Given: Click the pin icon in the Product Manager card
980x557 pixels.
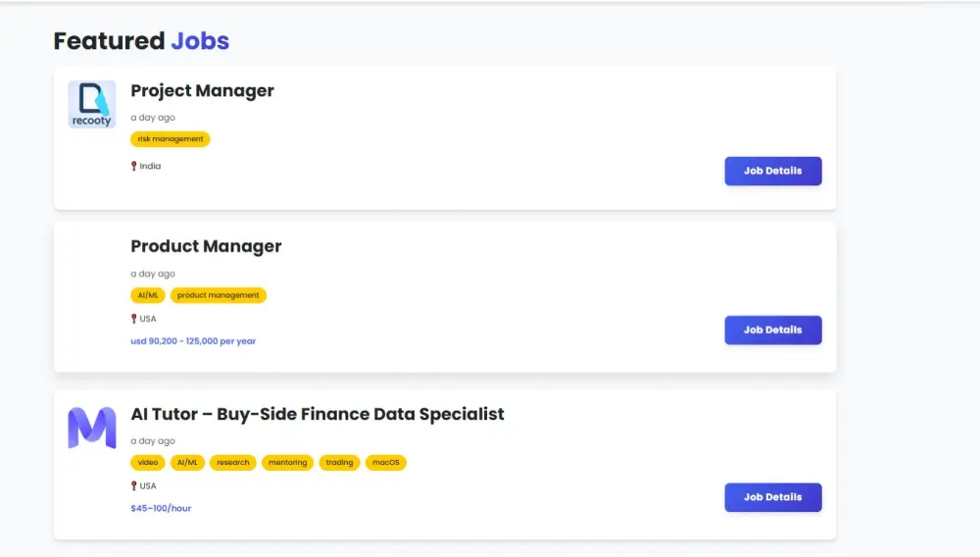Looking at the screenshot, I should pos(134,319).
